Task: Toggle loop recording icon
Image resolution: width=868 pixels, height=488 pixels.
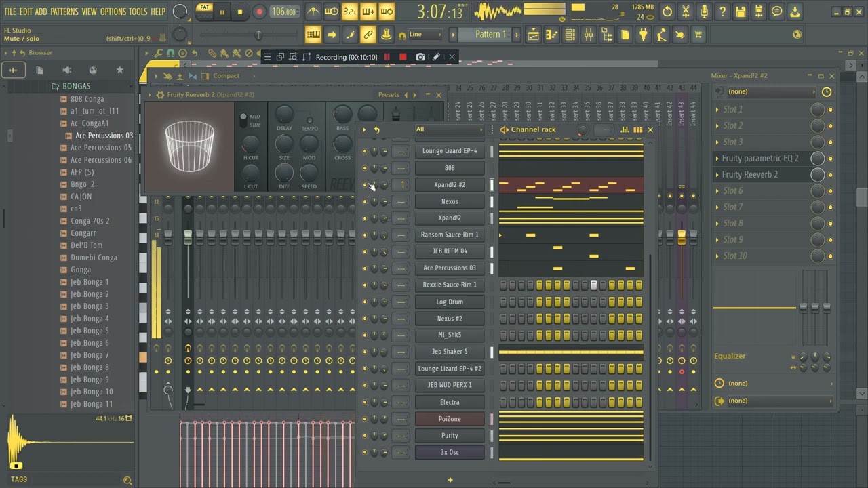Action: [387, 12]
